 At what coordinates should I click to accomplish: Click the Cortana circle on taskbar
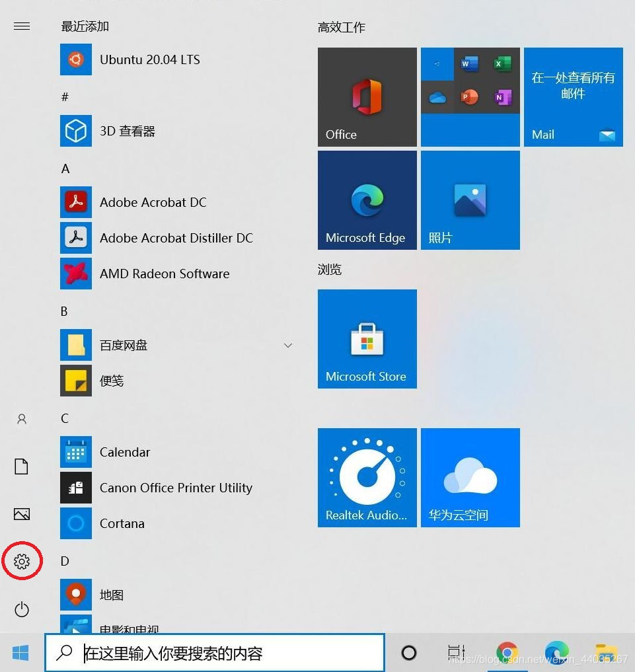[x=409, y=653]
